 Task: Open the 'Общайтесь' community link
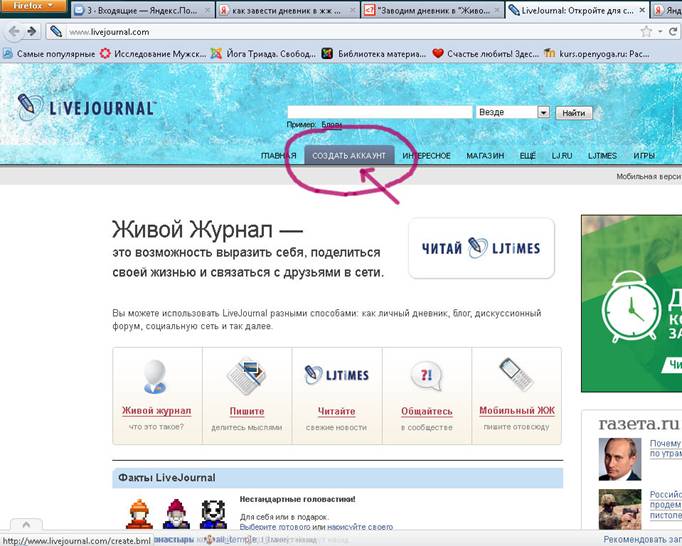(x=427, y=412)
